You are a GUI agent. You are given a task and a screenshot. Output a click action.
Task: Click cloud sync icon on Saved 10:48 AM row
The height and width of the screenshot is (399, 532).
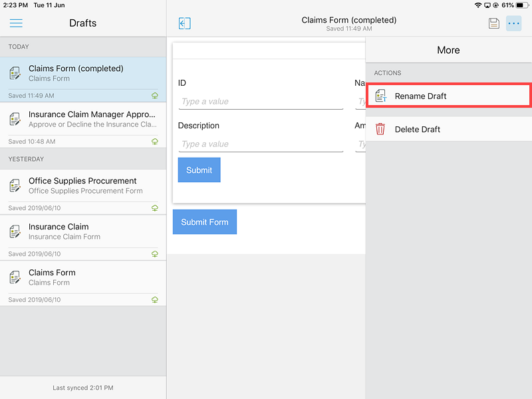click(155, 142)
